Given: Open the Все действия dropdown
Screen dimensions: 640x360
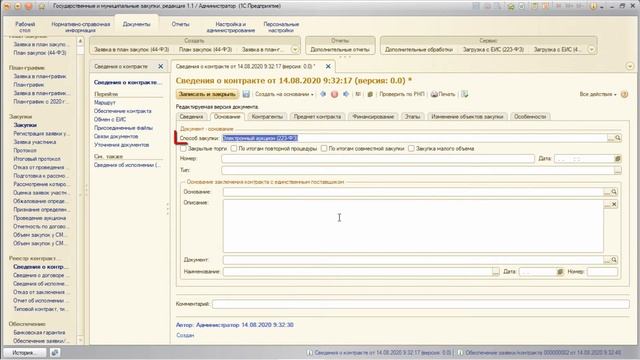Looking at the screenshot, I should point(598,94).
